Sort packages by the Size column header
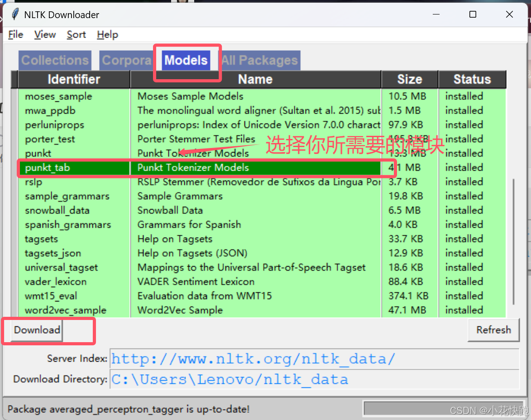 coord(409,79)
